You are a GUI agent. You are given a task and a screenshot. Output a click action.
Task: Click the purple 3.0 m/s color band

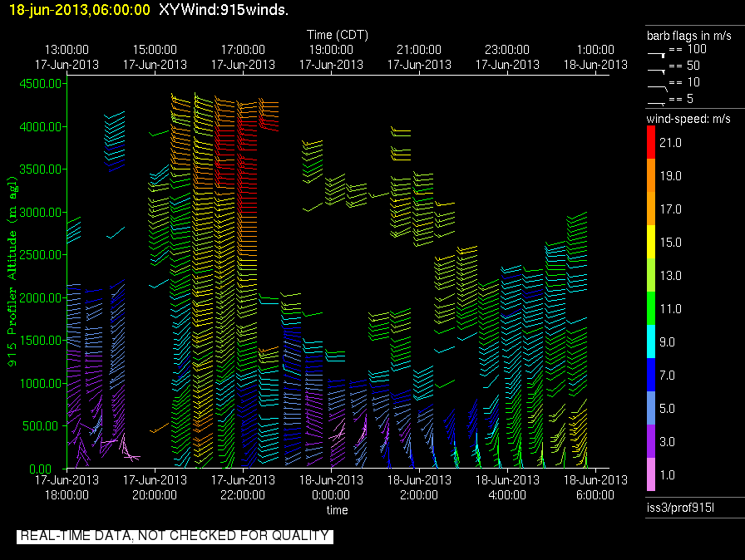tap(651, 441)
